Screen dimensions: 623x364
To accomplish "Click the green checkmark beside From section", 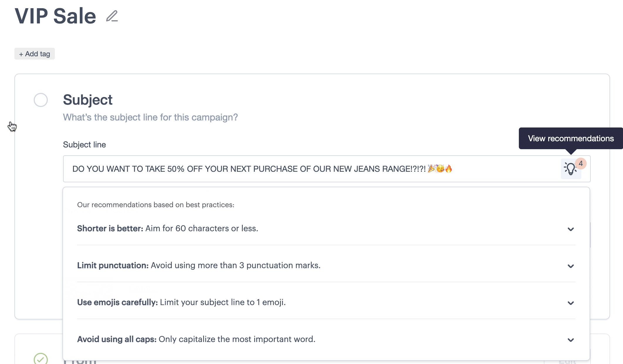I will point(41,359).
